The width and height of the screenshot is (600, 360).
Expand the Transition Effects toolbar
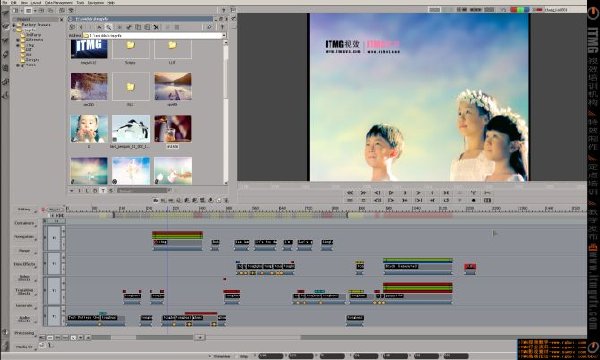click(24, 292)
